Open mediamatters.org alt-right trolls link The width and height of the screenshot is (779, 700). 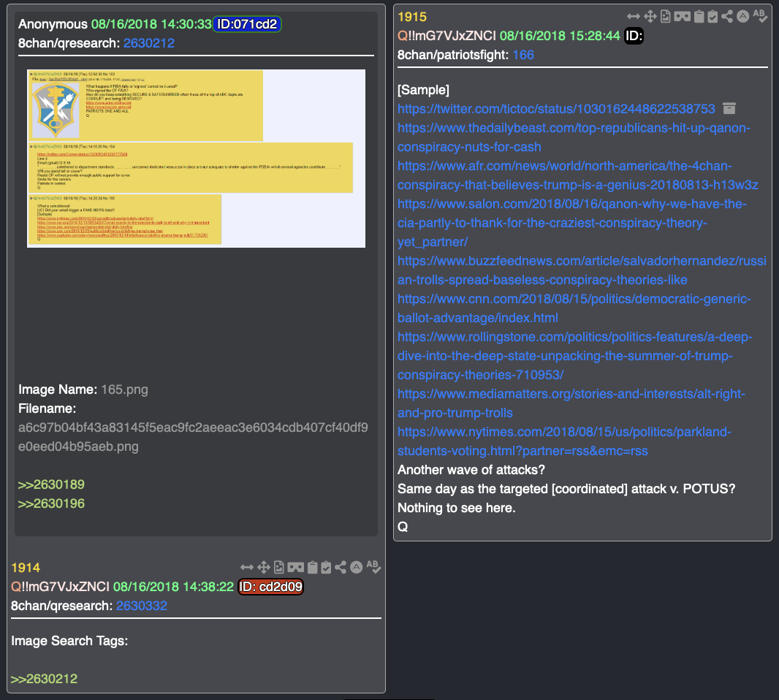(x=571, y=403)
